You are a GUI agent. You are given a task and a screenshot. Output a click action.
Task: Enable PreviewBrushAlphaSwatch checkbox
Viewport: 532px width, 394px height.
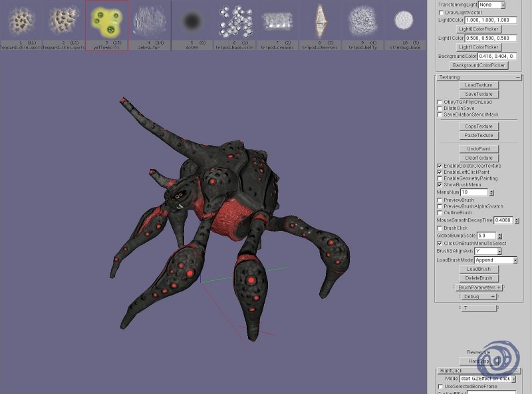440,206
